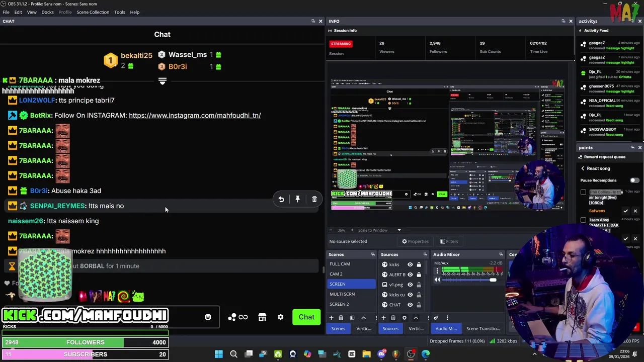Open Windows Start menu
Screen dimensions: 644x362
(219, 354)
